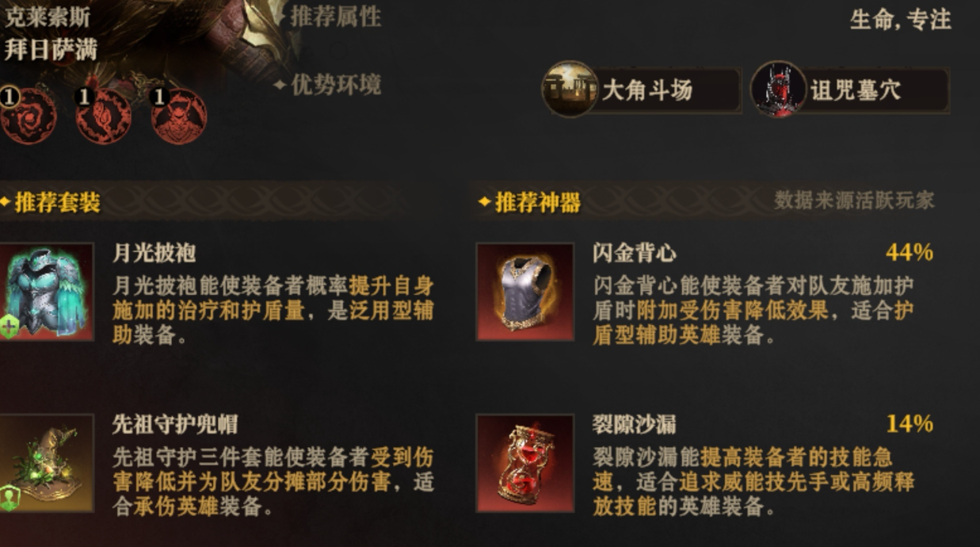Viewport: 980px width, 547px height.
Task: Click the 优势环境 label
Action: coord(335,84)
